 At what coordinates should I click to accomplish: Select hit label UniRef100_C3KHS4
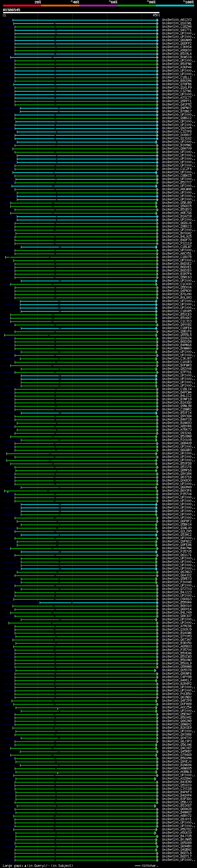(x=177, y=47)
